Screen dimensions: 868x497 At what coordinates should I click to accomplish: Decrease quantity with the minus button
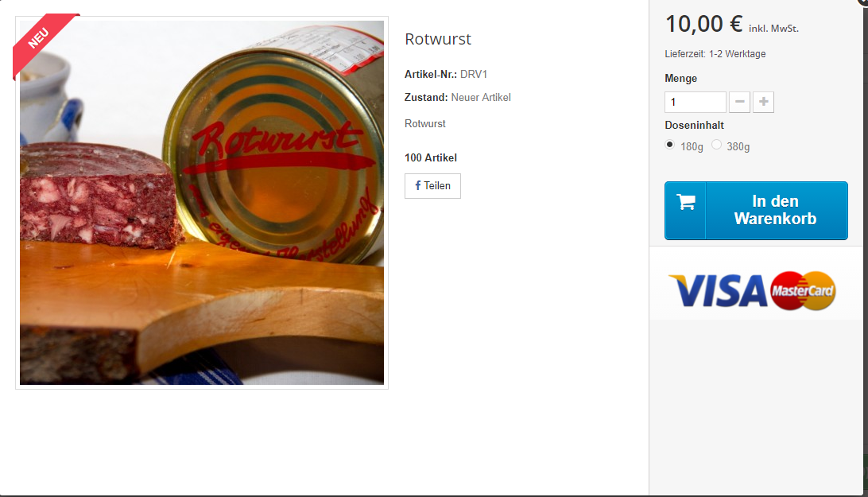(x=739, y=102)
